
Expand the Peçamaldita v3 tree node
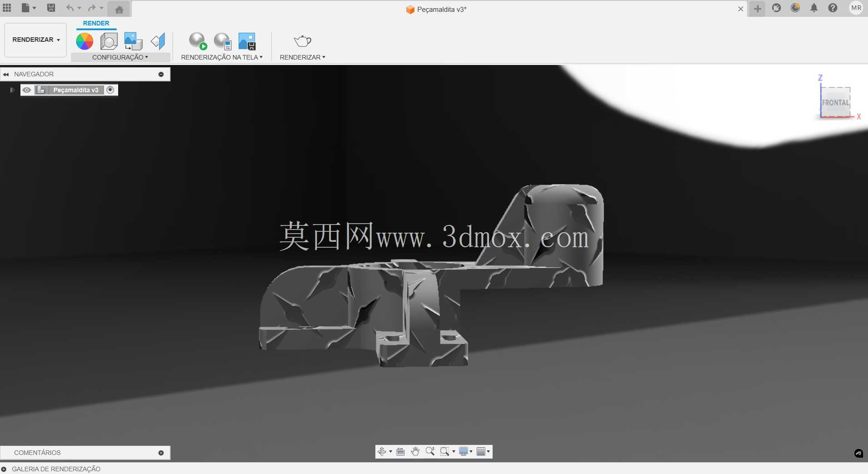(12, 90)
